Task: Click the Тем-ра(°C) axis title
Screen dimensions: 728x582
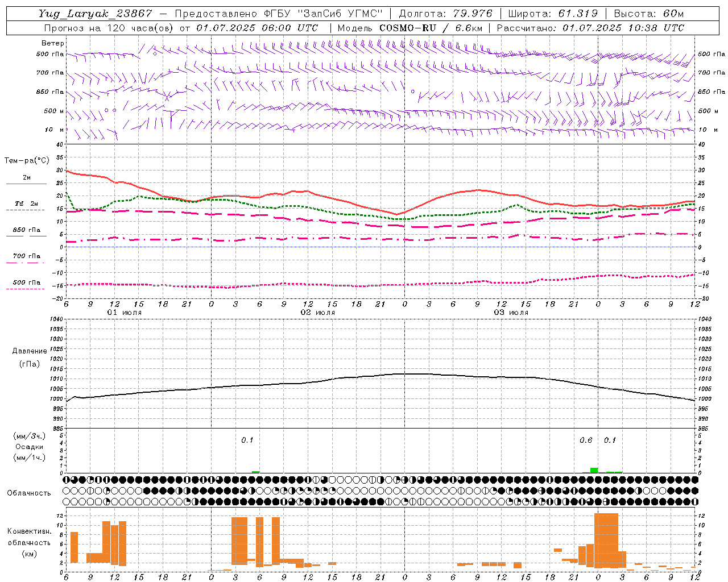Action: tap(27, 161)
